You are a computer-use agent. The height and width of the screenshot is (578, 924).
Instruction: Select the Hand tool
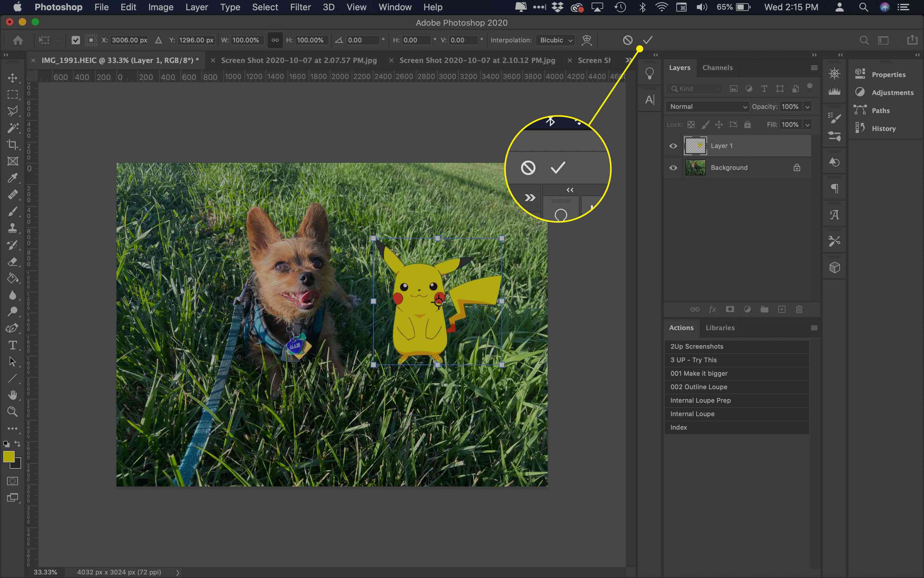13,395
